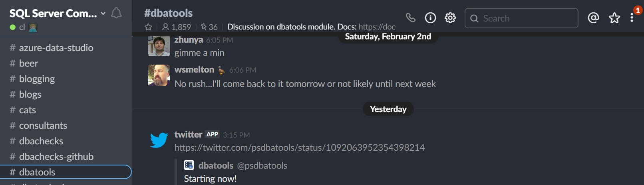
Task: Show mentions with @ icon
Action: 594,18
